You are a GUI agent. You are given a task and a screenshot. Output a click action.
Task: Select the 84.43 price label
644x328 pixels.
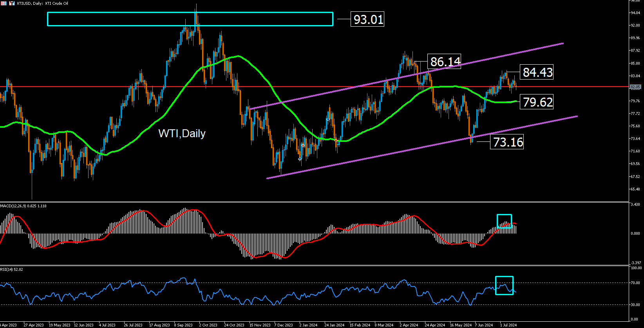click(x=537, y=72)
